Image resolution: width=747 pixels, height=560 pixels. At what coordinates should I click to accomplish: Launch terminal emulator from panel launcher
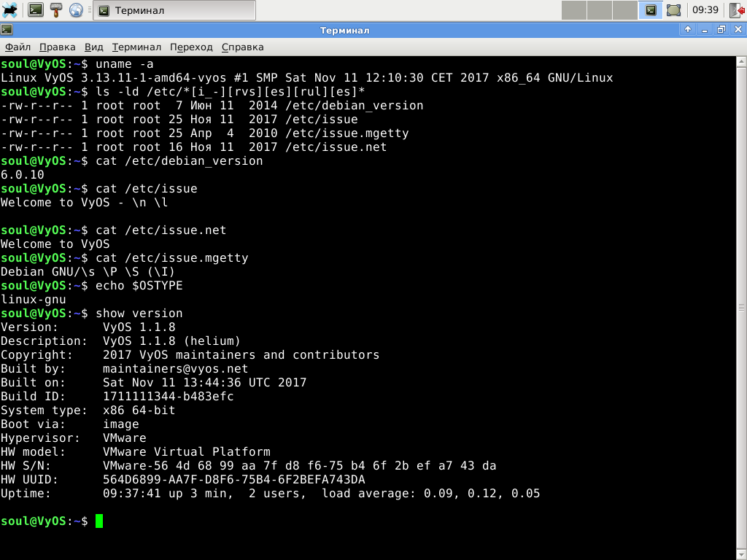coord(36,10)
